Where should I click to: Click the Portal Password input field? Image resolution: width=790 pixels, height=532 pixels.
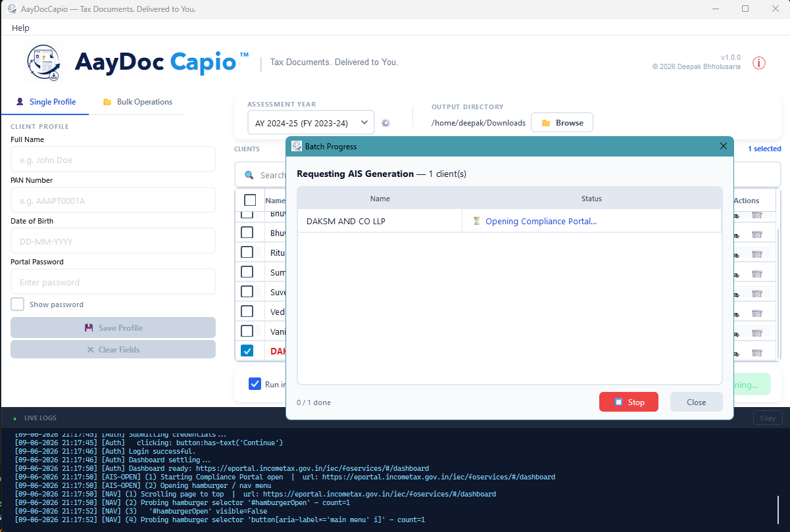click(x=113, y=282)
